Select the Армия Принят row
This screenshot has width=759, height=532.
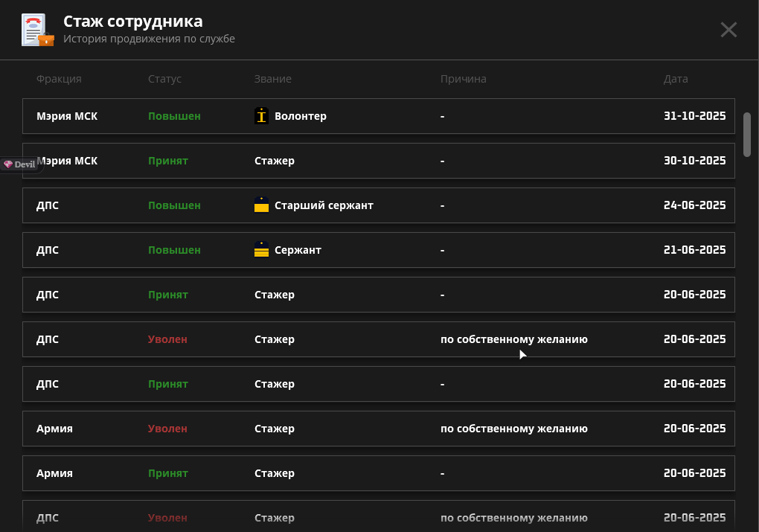click(378, 473)
